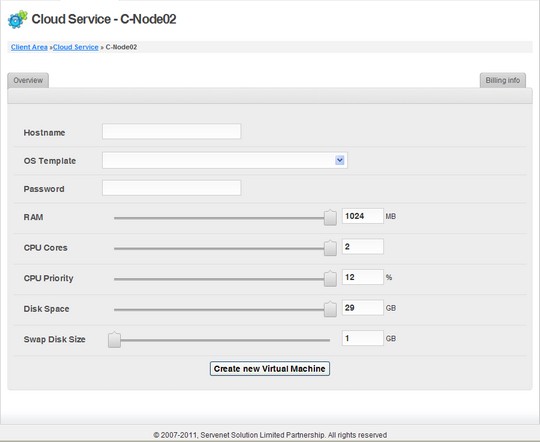This screenshot has width=540, height=442.
Task: Go to the Cloud Service breadcrumb link
Action: [76, 47]
